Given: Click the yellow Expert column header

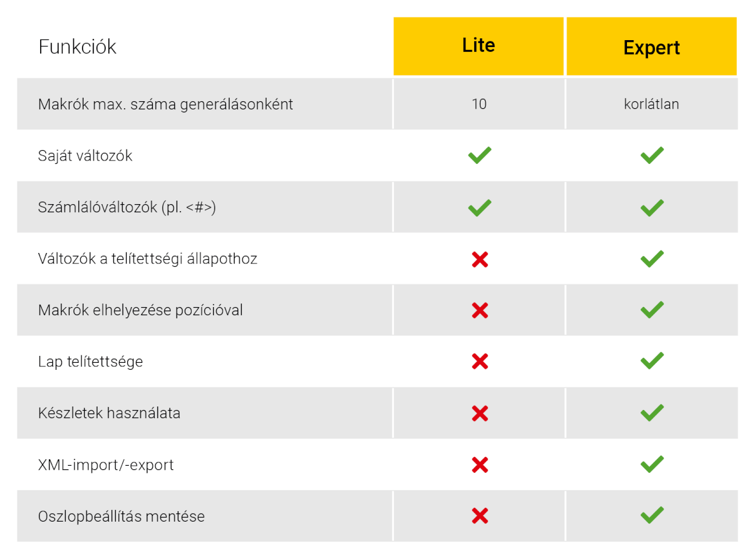Looking at the screenshot, I should tap(651, 47).
